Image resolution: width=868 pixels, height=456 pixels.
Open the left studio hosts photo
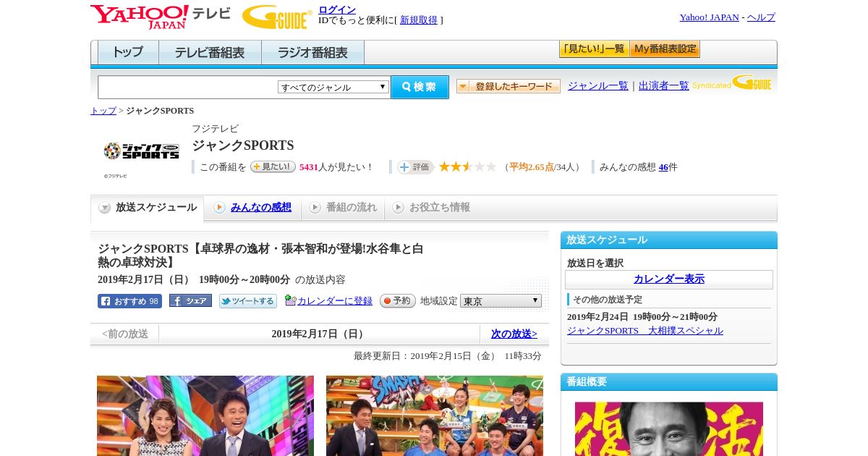pyautogui.click(x=205, y=415)
